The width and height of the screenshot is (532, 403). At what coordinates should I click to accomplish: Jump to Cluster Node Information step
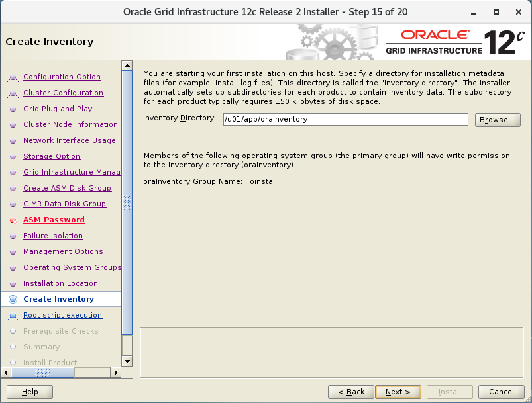71,124
